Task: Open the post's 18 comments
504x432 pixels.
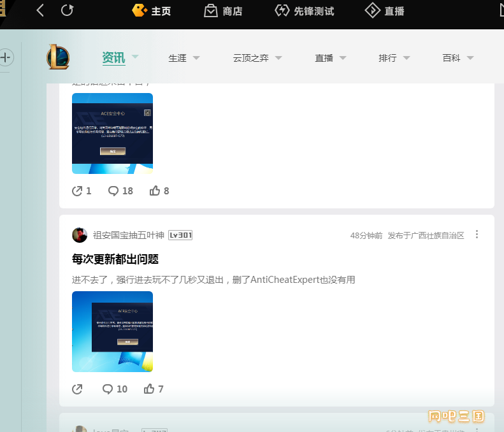Action: pyautogui.click(x=120, y=191)
